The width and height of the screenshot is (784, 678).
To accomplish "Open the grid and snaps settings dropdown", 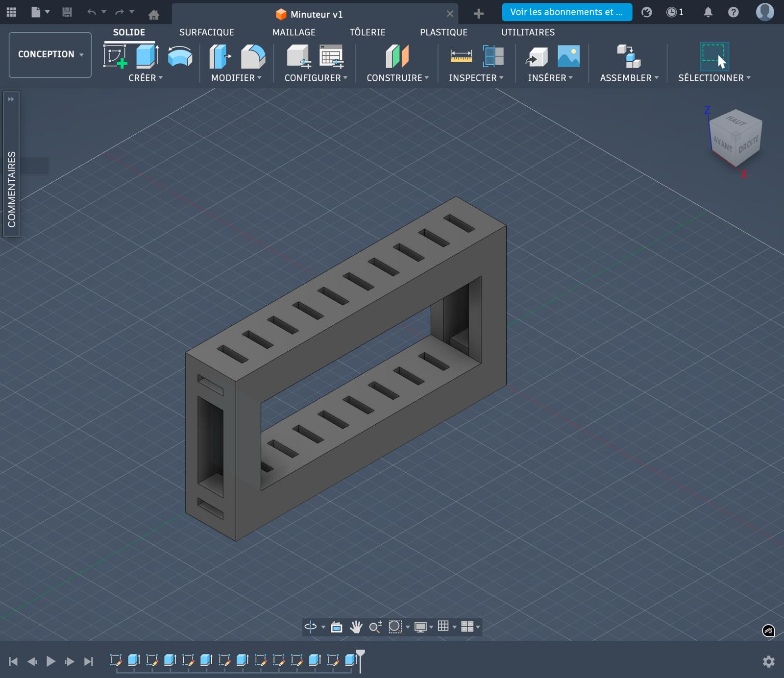I will [446, 627].
